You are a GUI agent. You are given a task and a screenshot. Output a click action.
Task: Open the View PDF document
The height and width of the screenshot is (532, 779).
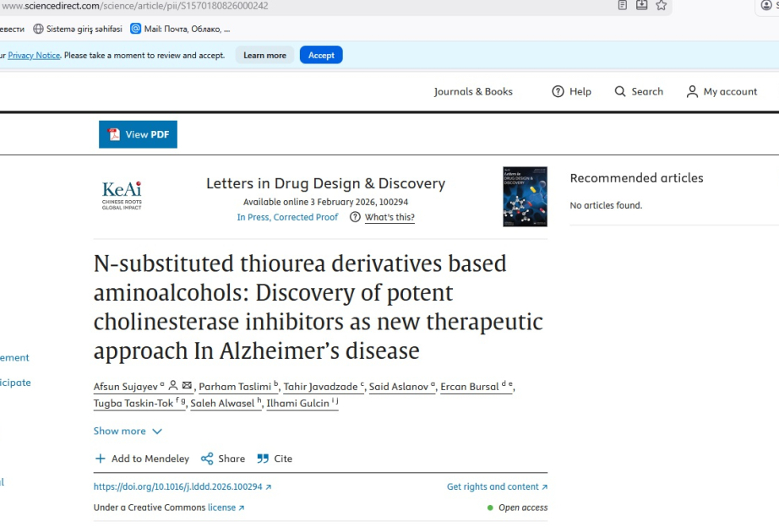138,133
